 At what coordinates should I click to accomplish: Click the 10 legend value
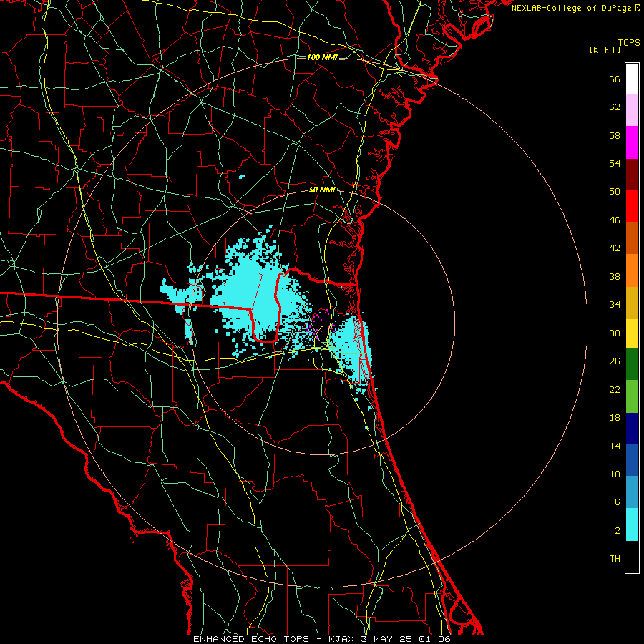(x=615, y=474)
